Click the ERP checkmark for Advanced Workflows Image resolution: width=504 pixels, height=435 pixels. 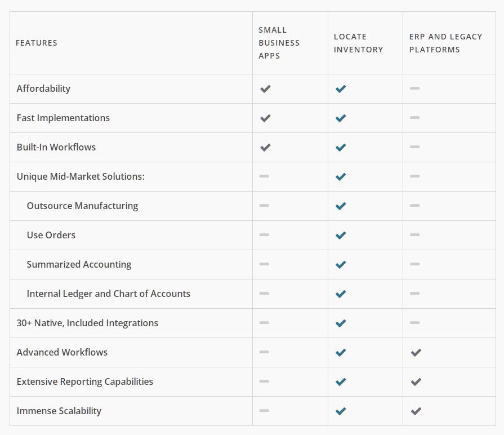(x=416, y=352)
